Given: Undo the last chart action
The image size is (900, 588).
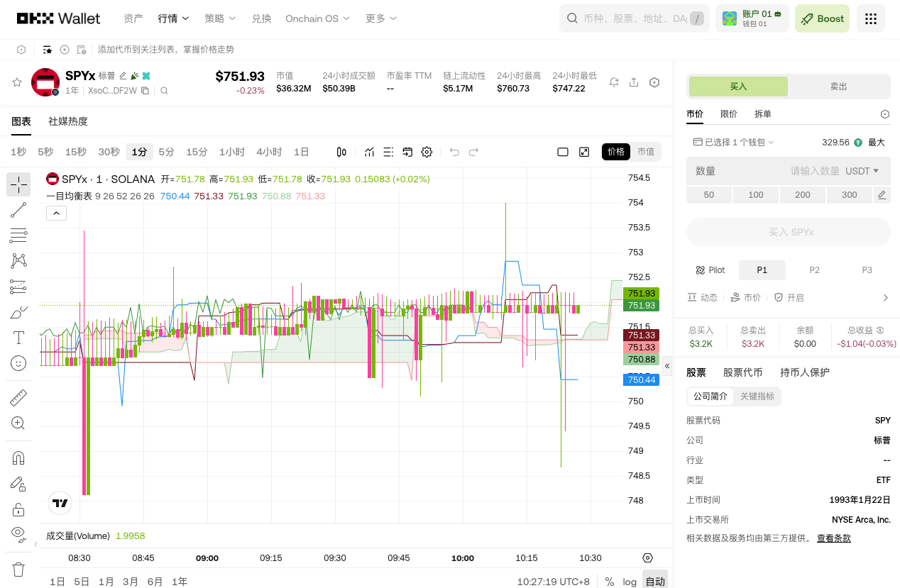Looking at the screenshot, I should click(x=454, y=152).
